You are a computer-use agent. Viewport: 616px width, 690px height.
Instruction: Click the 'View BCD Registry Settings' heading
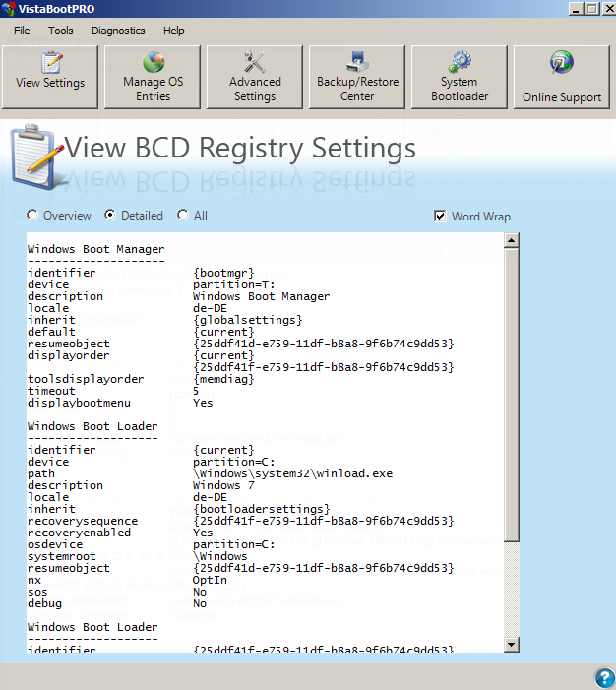[240, 148]
